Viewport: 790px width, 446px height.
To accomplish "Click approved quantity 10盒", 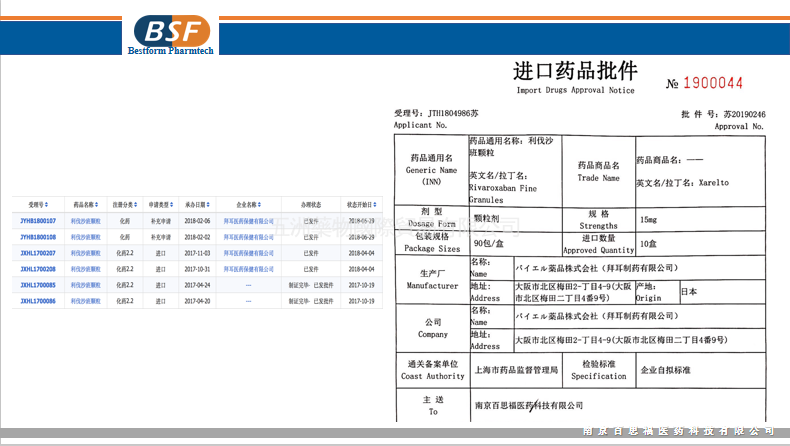I will [648, 244].
